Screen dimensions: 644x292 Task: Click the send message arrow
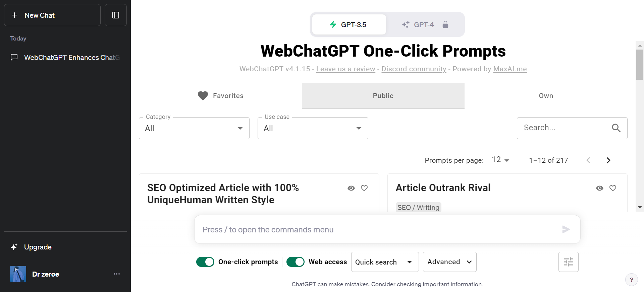pyautogui.click(x=566, y=229)
